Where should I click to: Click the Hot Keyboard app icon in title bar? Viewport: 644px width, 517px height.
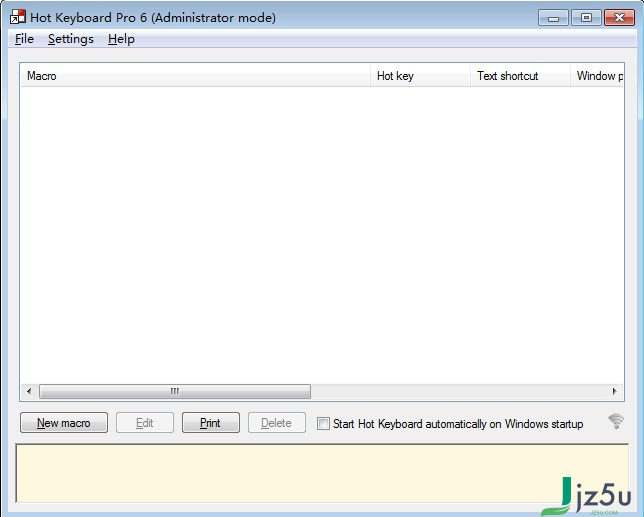pyautogui.click(x=18, y=17)
